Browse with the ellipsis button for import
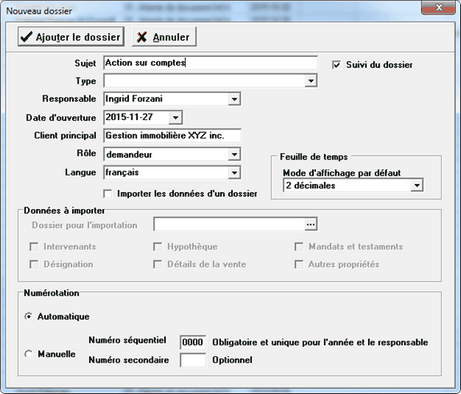 click(311, 224)
